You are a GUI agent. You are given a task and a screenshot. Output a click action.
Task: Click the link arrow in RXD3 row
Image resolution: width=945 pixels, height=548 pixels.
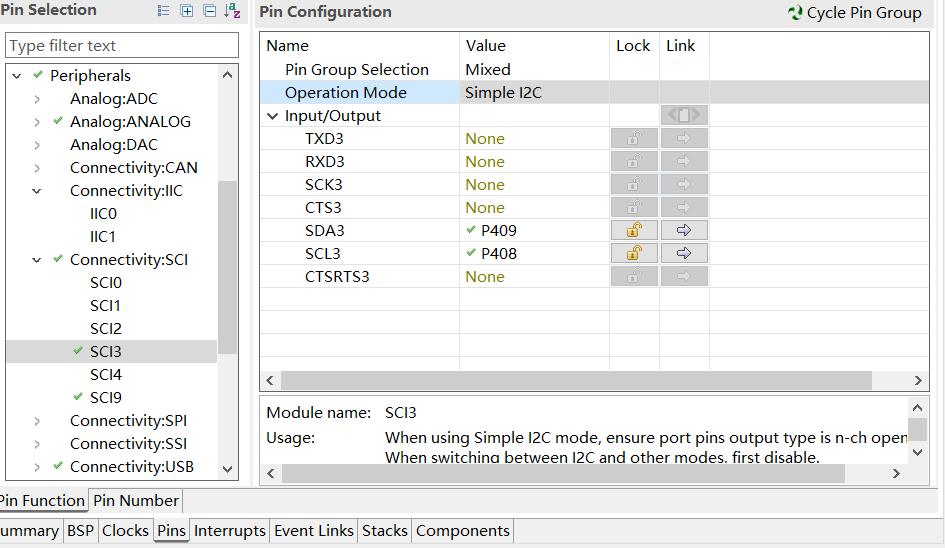pos(684,162)
